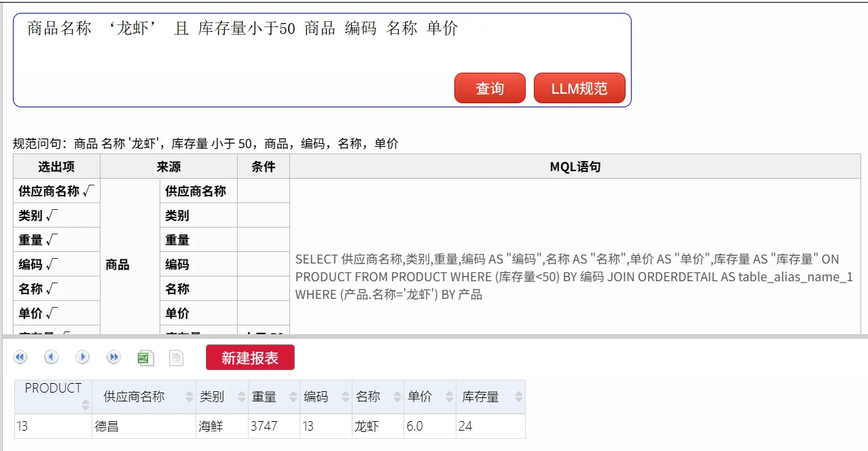Toggle 类别 checkmark in 选出项
This screenshot has height=451, width=868.
(x=51, y=216)
